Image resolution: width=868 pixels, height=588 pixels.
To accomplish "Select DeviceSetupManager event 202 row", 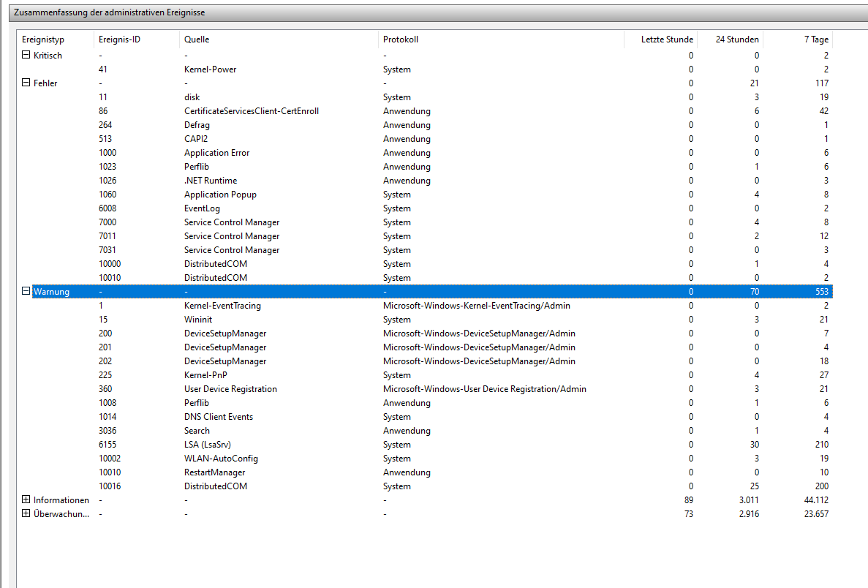I will [425, 361].
